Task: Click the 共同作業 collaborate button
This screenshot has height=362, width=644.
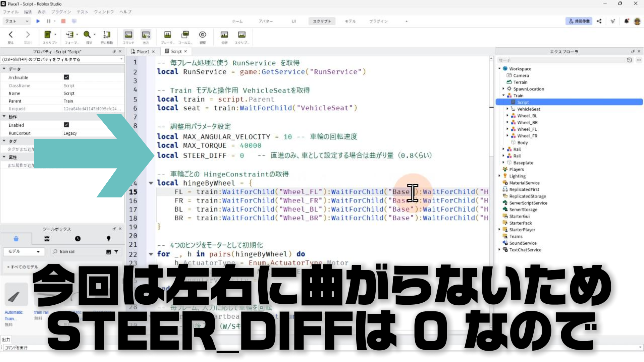Action: tap(579, 21)
